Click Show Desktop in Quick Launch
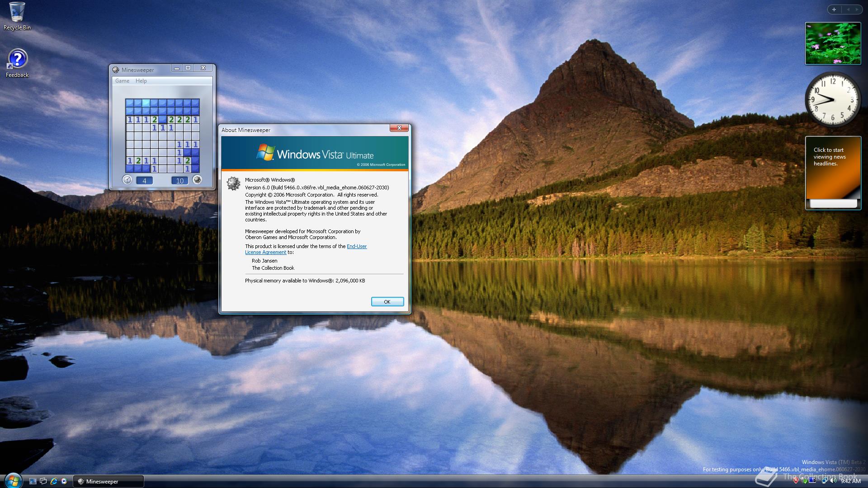Screen dimensions: 868x488 pyautogui.click(x=33, y=481)
